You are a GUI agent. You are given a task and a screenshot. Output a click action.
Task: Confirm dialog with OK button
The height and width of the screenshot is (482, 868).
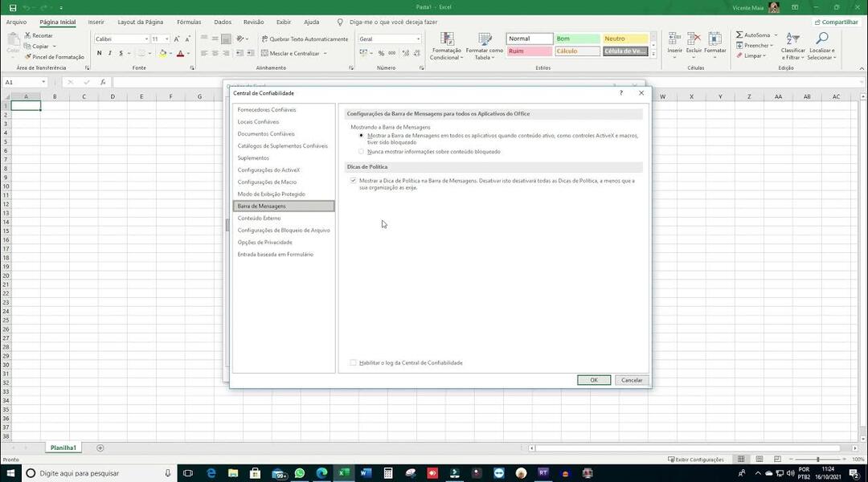tap(594, 380)
